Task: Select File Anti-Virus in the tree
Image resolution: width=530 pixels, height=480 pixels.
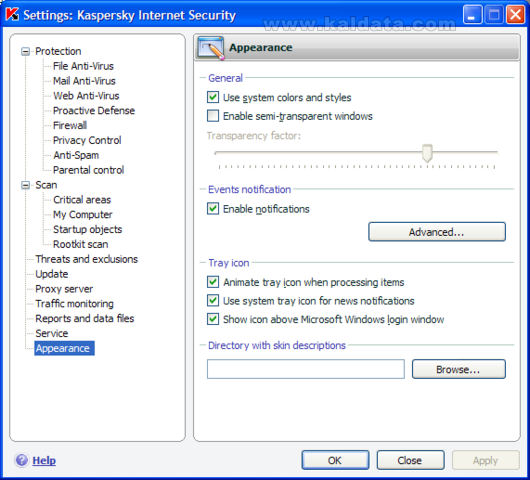Action: 83,66
